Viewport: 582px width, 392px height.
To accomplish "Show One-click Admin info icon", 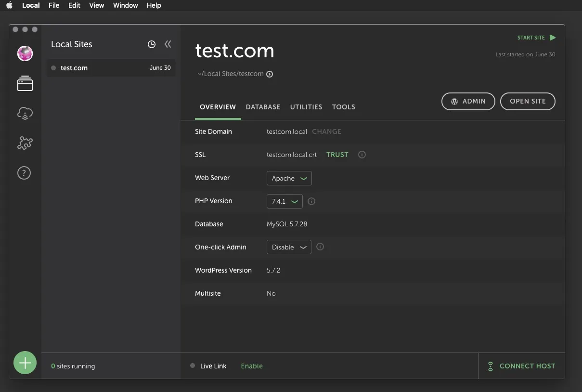I will click(x=320, y=247).
